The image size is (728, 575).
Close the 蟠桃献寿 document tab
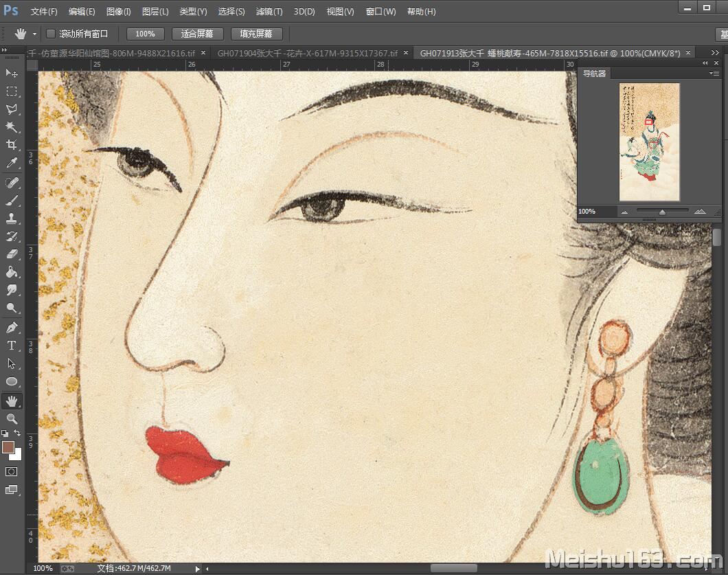pyautogui.click(x=688, y=53)
